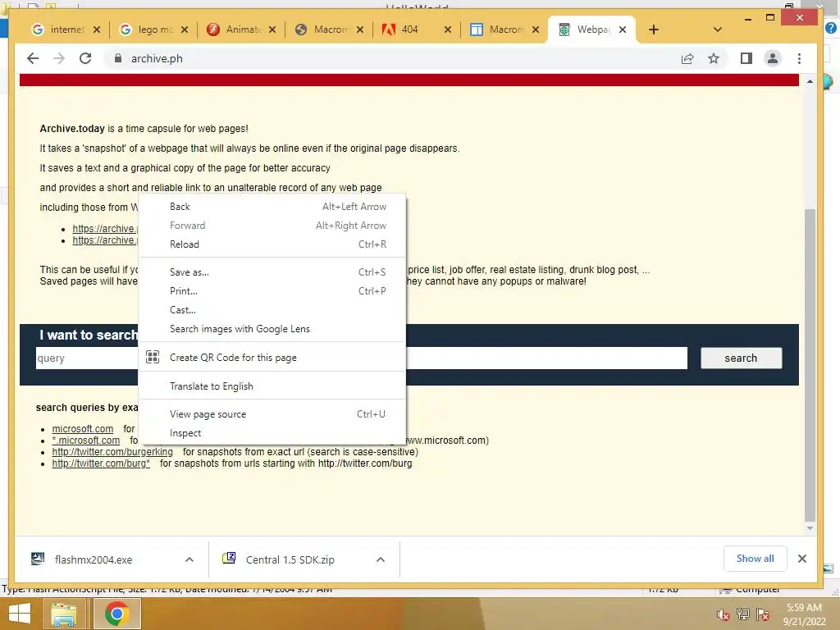The width and height of the screenshot is (840, 630).
Task: Click the padlock site info icon
Action: pos(118,58)
